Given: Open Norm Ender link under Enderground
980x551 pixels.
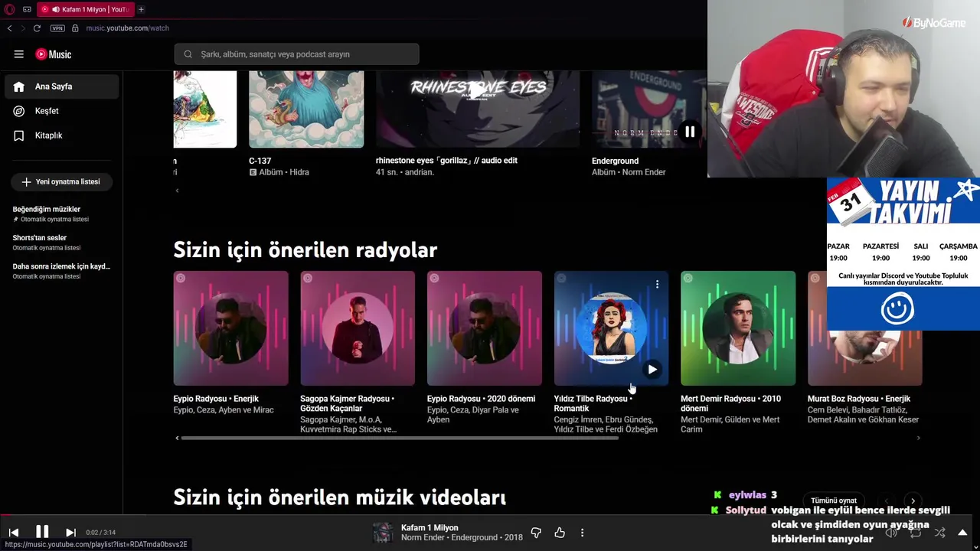Looking at the screenshot, I should click(x=644, y=172).
